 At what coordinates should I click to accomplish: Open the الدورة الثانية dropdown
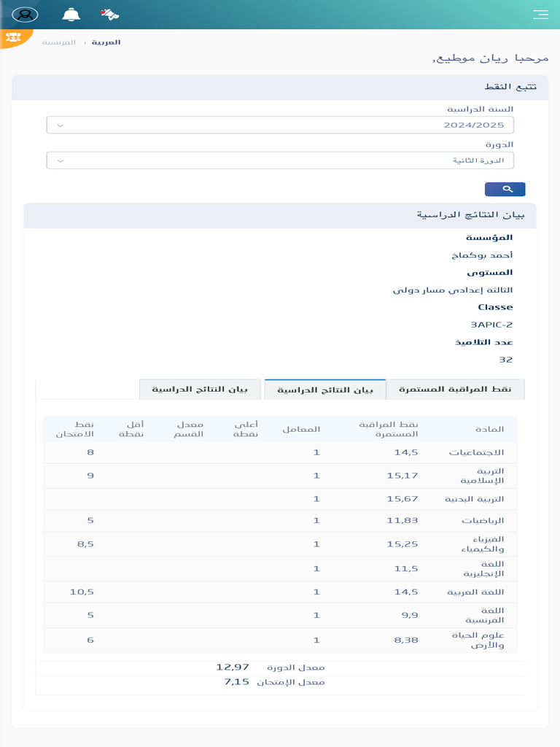click(280, 160)
